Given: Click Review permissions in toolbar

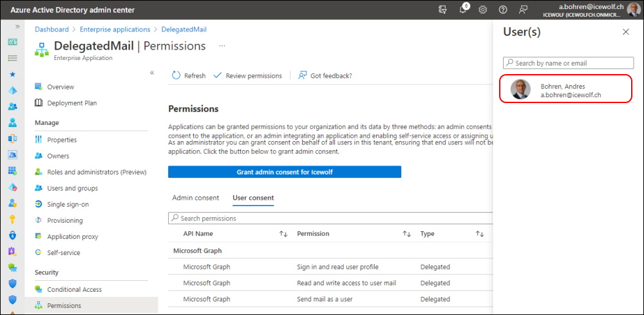Looking at the screenshot, I should pyautogui.click(x=248, y=75).
